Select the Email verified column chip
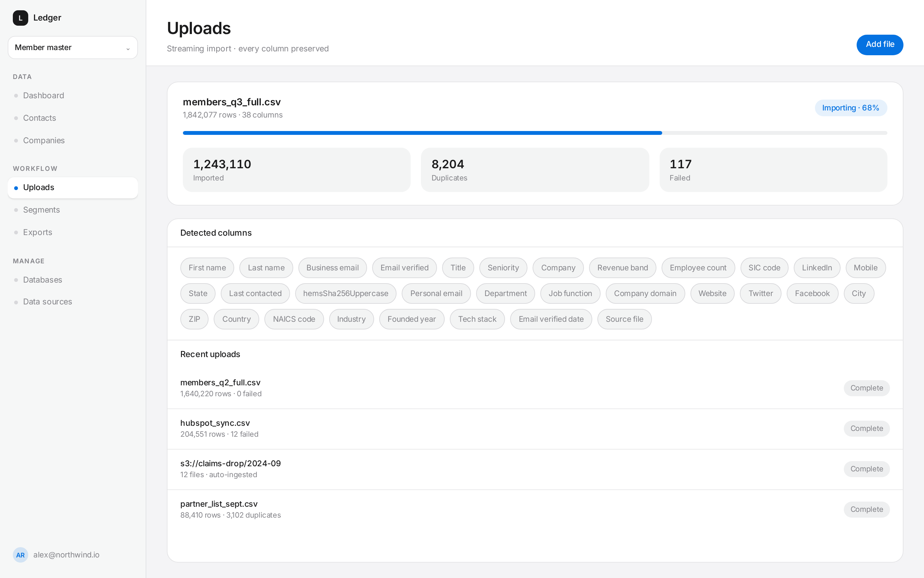 point(404,267)
